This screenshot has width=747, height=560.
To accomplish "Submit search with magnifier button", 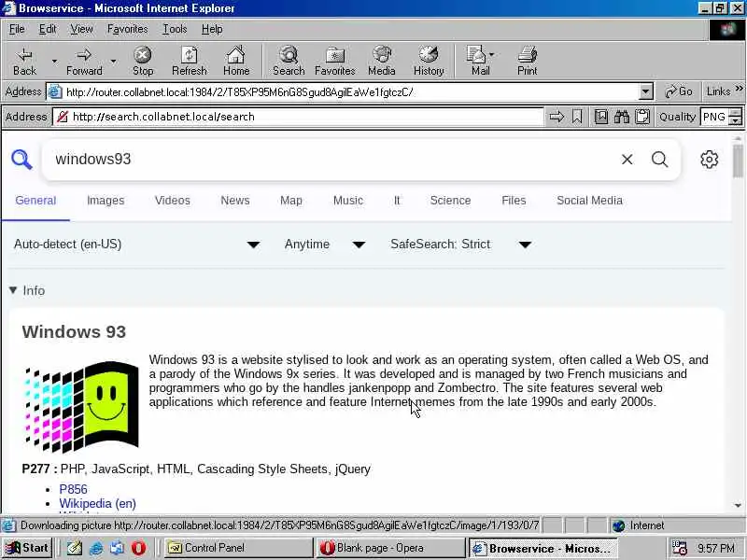I will (x=660, y=160).
